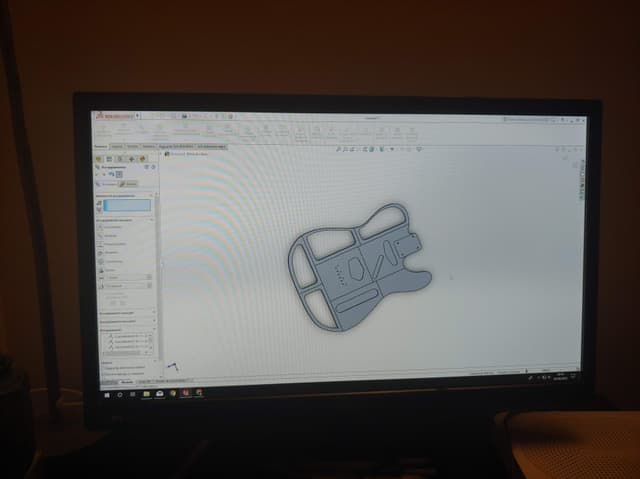
Task: Select the Parallel standard mate
Action: coord(108,235)
